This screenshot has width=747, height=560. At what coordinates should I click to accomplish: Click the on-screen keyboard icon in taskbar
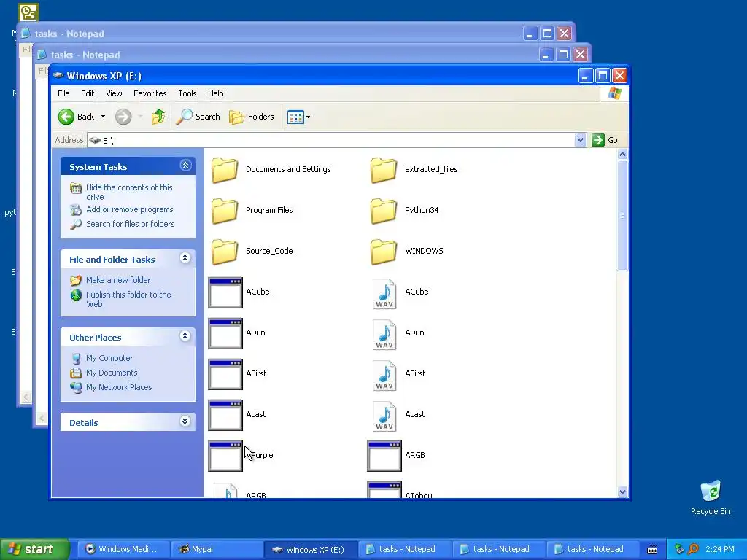point(652,550)
